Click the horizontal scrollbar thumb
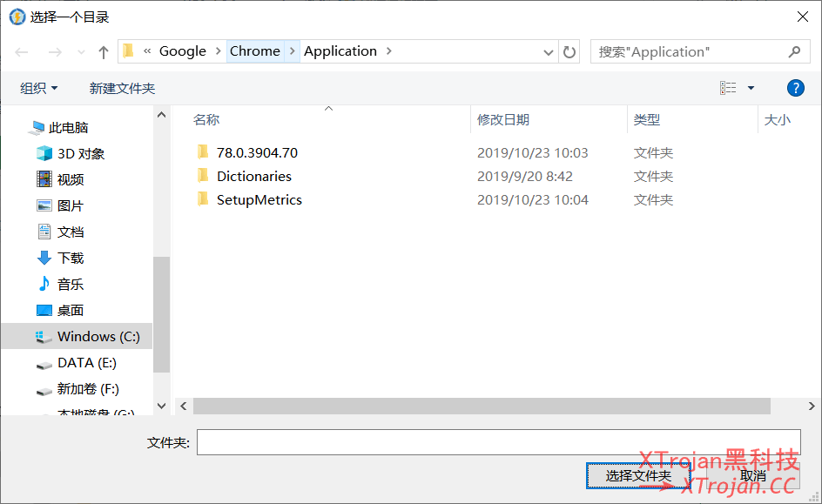 (x=482, y=406)
